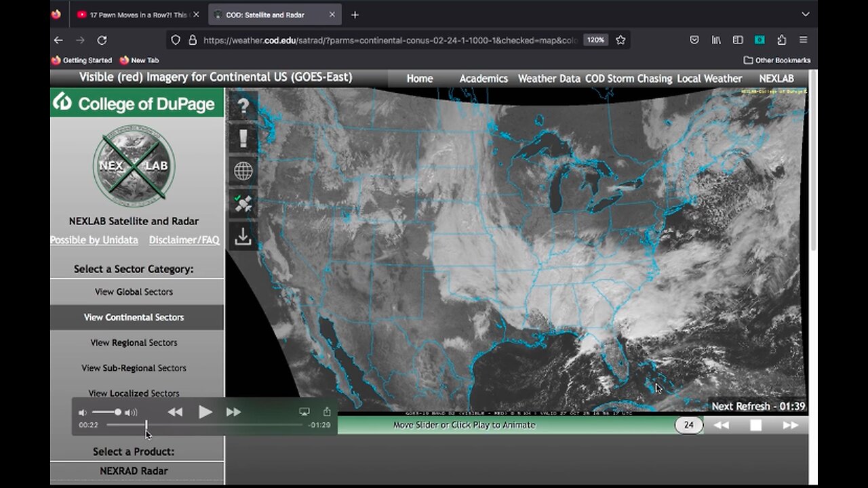868x488 pixels.
Task: Reload the current page
Action: coord(102,40)
